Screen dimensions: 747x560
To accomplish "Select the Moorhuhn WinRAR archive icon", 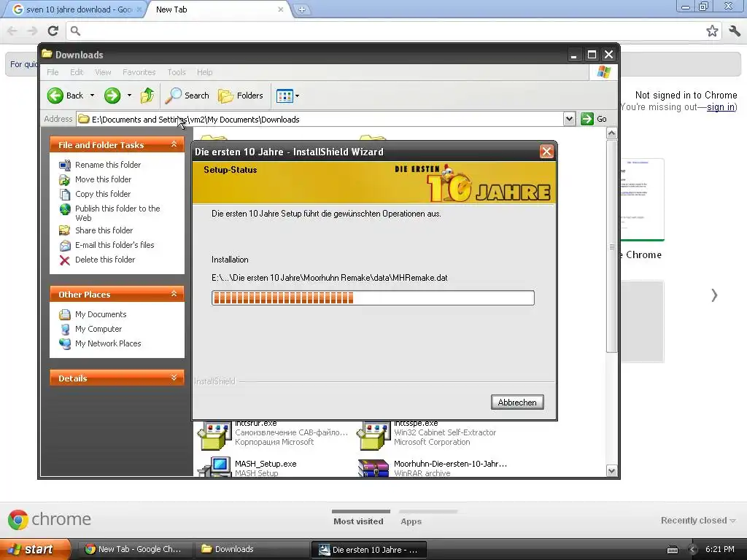I will tap(373, 468).
